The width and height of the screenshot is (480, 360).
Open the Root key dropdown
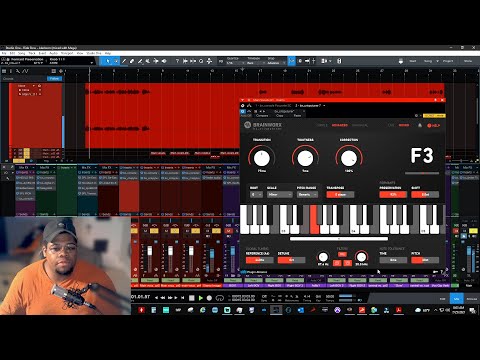pos(256,194)
